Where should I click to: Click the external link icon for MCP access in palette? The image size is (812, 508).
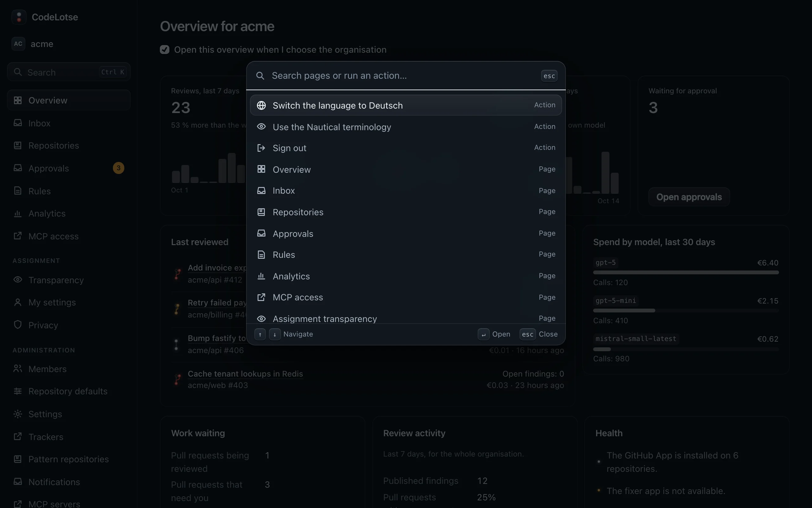click(x=261, y=297)
